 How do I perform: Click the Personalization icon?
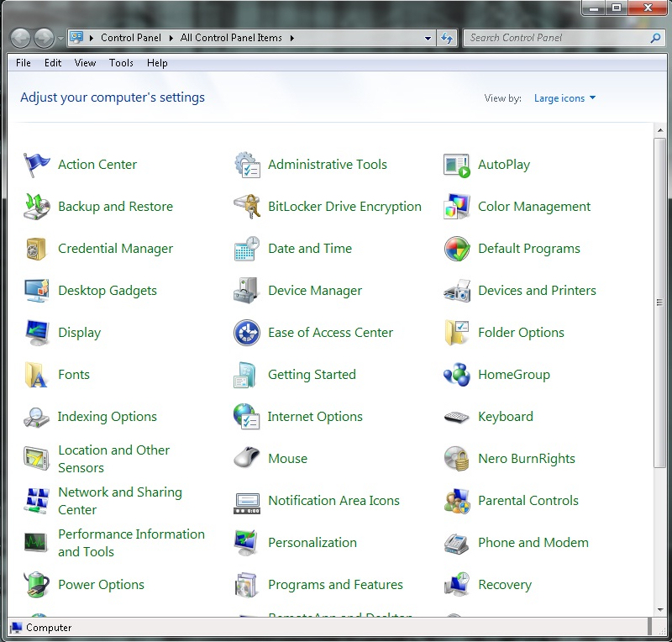click(246, 543)
